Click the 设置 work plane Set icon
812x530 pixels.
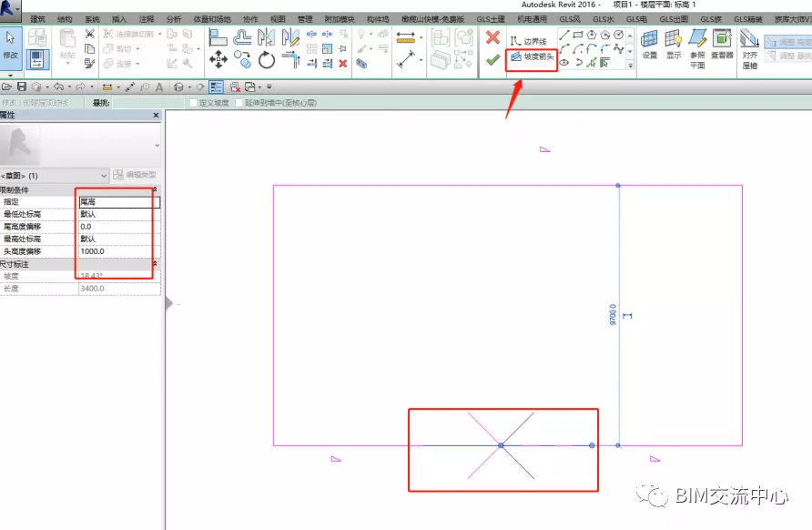(649, 45)
